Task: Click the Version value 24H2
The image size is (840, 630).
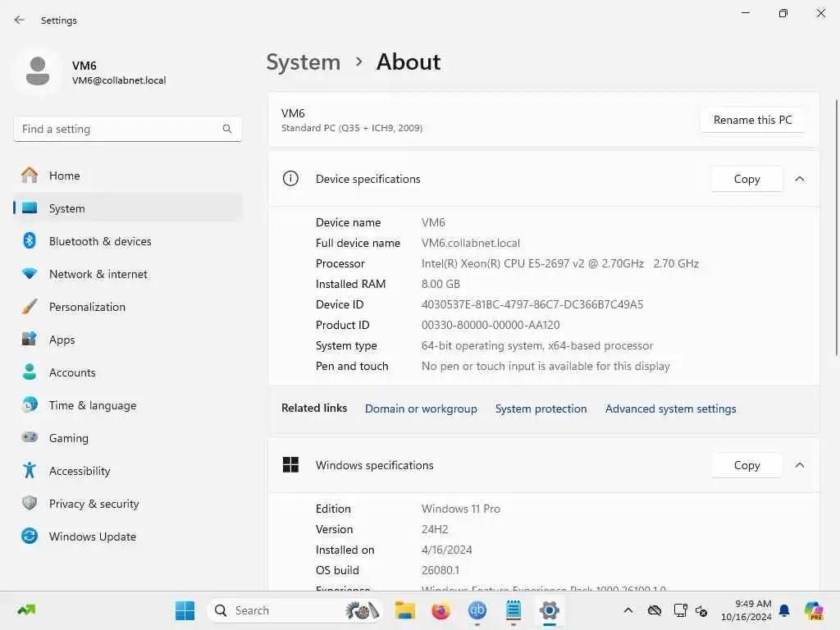Action: point(435,529)
